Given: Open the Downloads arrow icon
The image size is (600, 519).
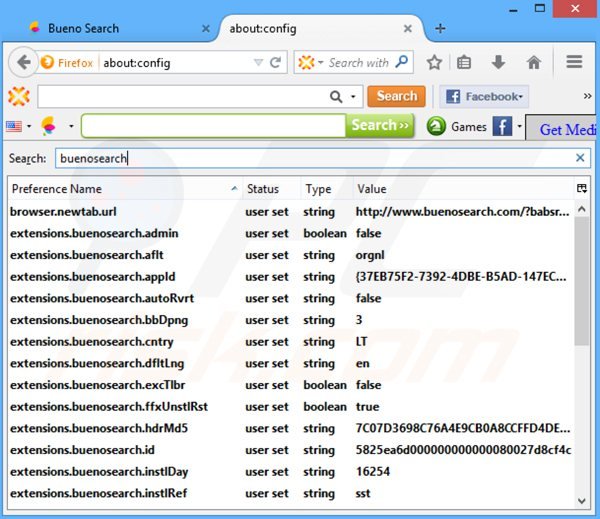Looking at the screenshot, I should 498,63.
